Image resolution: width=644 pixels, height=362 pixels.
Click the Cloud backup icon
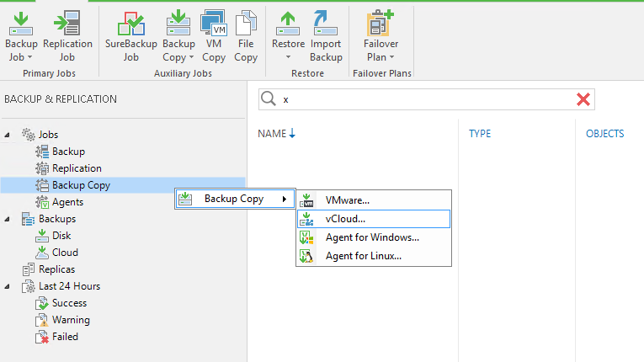42,253
